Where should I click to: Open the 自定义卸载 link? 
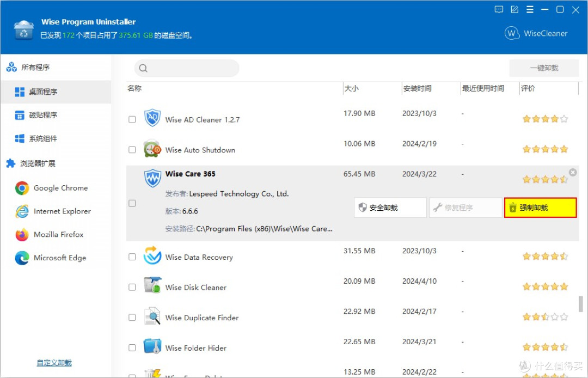tap(54, 363)
